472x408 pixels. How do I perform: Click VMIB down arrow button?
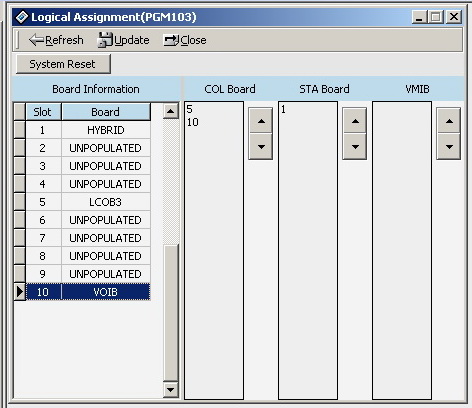coord(449,146)
